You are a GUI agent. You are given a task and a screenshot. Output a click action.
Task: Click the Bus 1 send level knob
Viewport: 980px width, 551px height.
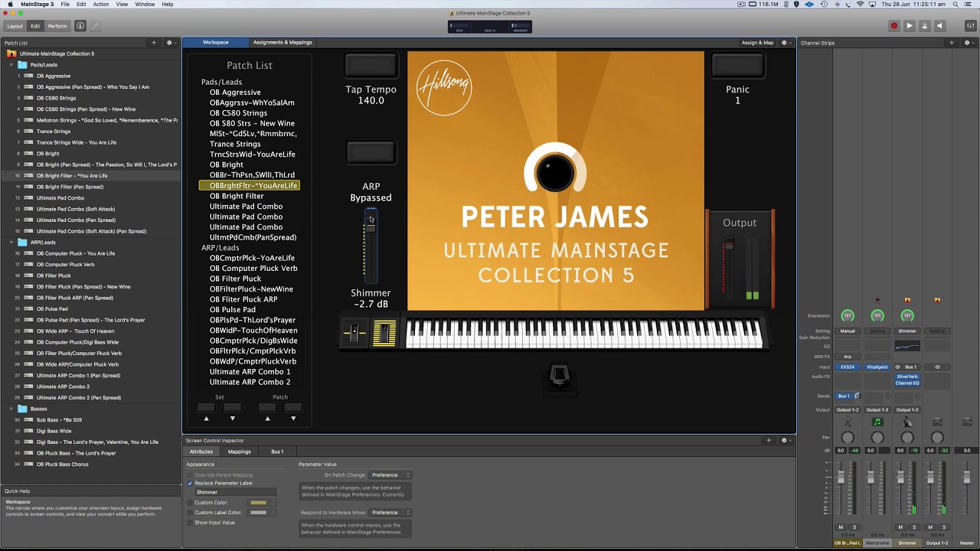tap(857, 396)
